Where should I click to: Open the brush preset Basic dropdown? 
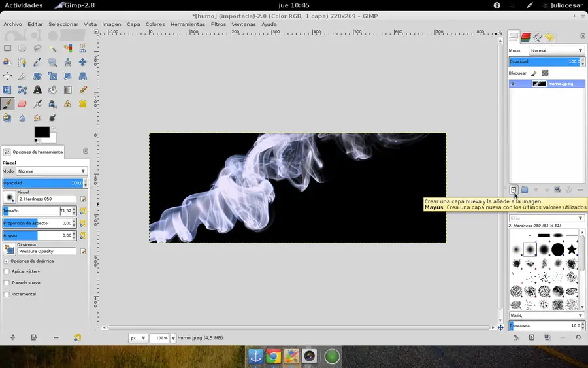click(546, 315)
